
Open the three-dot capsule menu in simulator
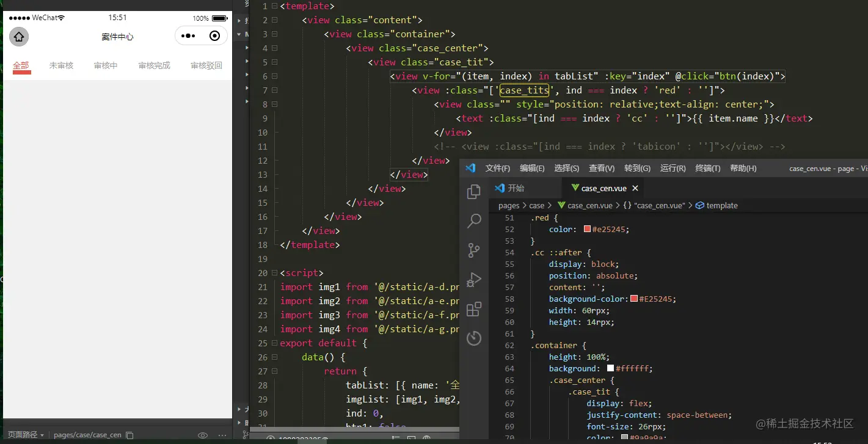pyautogui.click(x=189, y=36)
